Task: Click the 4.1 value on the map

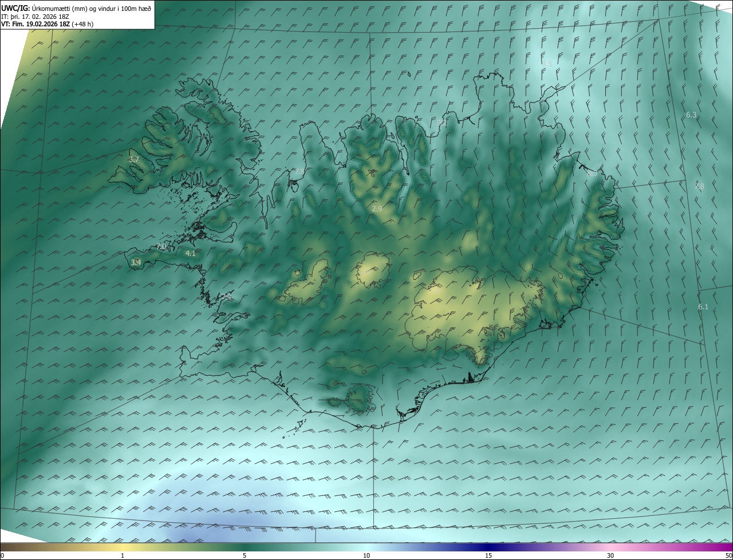Action: [191, 253]
